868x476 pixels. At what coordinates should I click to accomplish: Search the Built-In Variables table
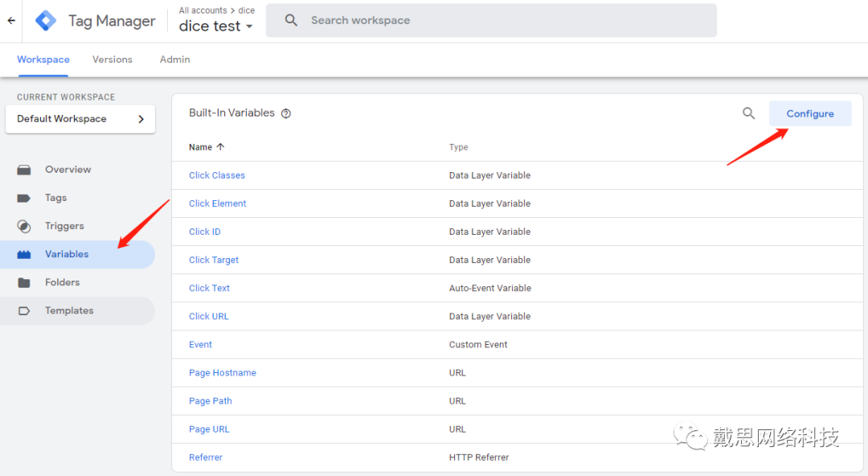pyautogui.click(x=748, y=113)
